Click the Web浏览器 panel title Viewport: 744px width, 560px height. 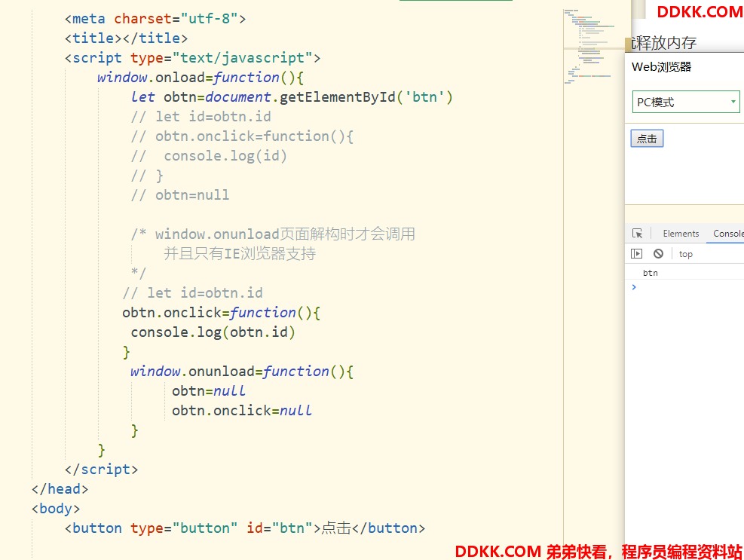pyautogui.click(x=661, y=67)
